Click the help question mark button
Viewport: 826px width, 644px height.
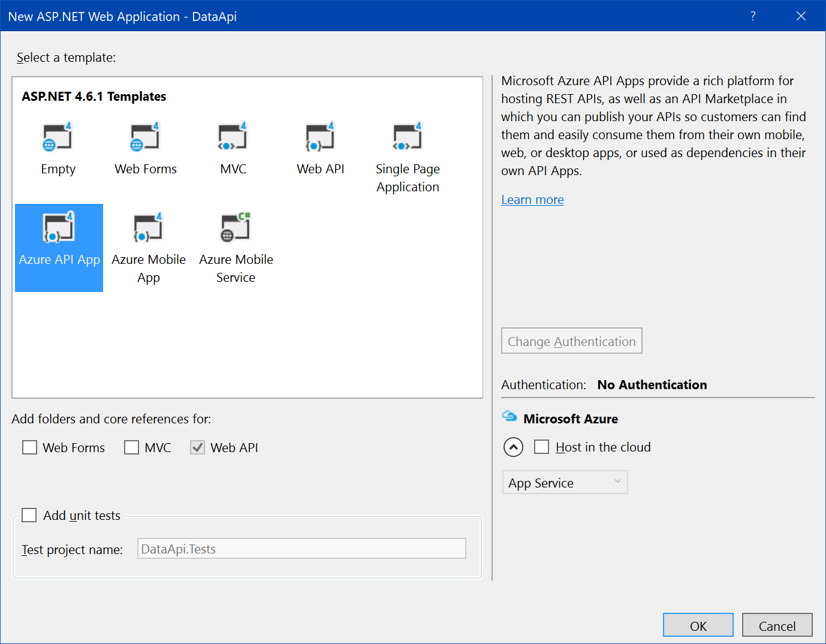coord(753,16)
